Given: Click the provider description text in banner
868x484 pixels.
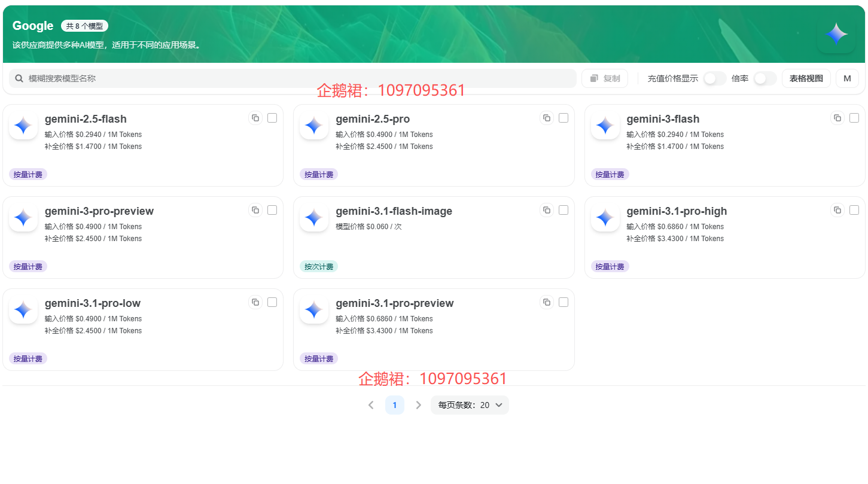Looking at the screenshot, I should [x=106, y=45].
